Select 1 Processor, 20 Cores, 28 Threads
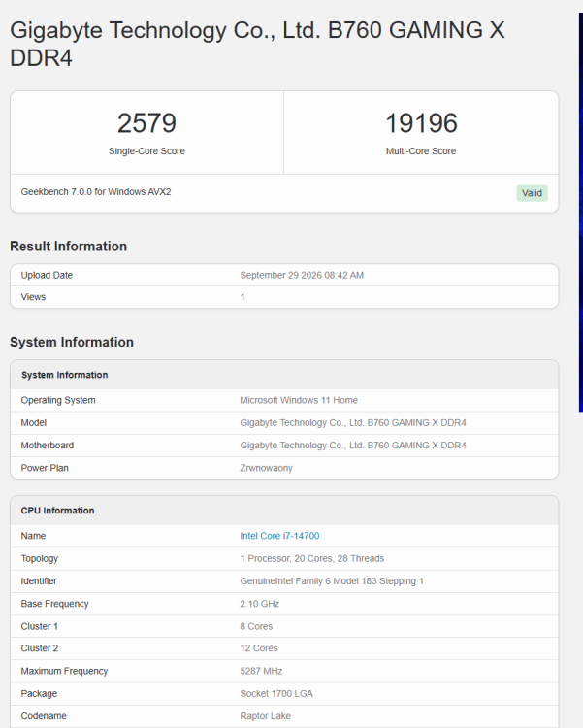 tap(312, 558)
